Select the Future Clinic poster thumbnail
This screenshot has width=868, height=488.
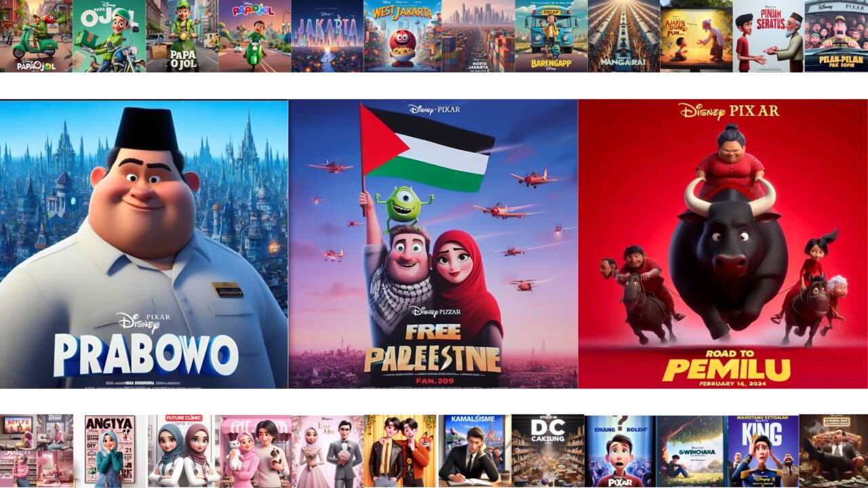tap(183, 451)
